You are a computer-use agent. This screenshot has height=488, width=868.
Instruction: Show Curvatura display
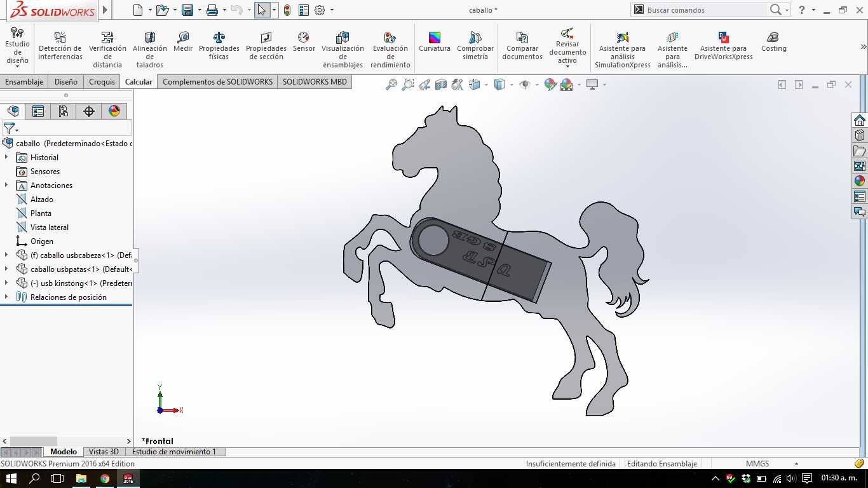click(x=435, y=43)
